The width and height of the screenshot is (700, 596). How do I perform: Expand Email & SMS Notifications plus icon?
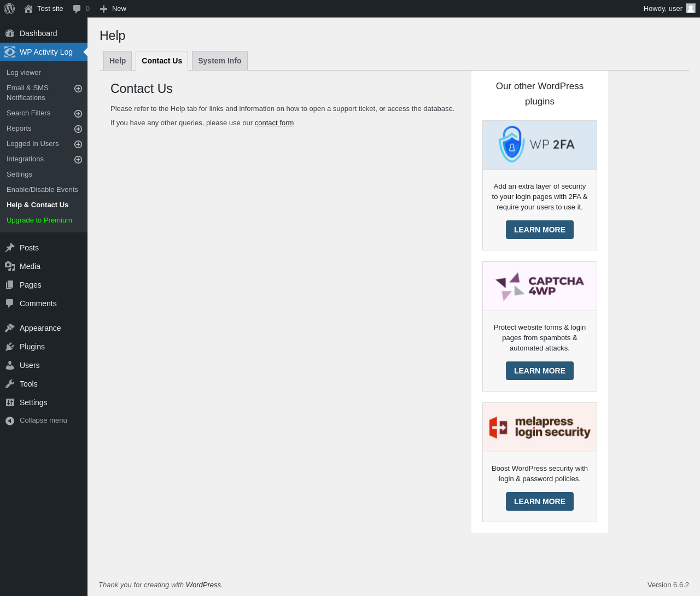point(78,89)
